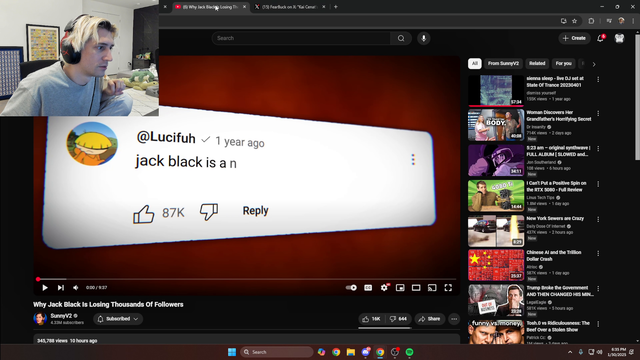
Task: Open Subscribed notification dropdown
Action: click(x=118, y=319)
